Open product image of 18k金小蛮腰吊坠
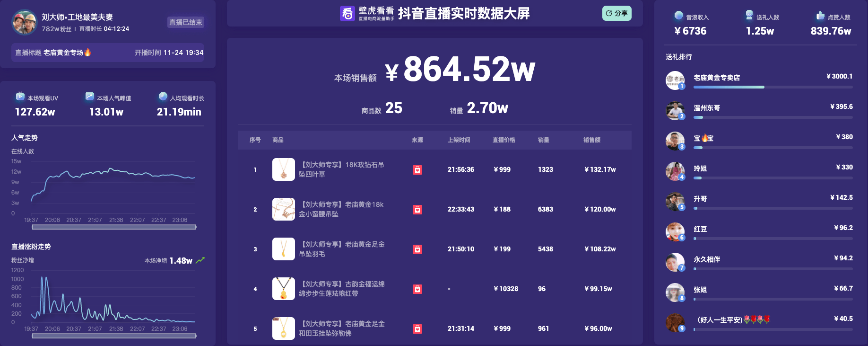This screenshot has width=868, height=346. [x=284, y=209]
